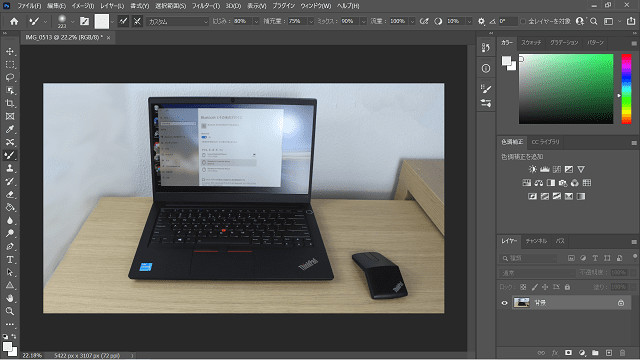
Task: Enable 全レイヤーを対象 checkbox
Action: tap(523, 21)
